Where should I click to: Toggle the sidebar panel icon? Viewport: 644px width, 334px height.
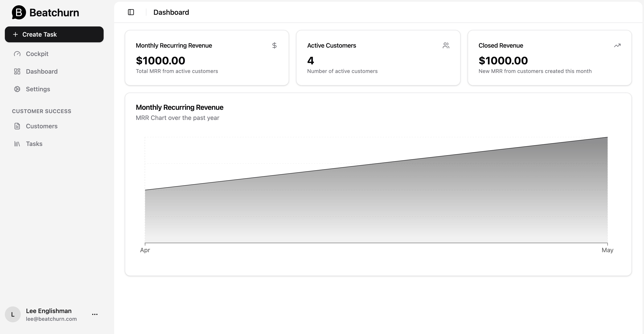pyautogui.click(x=131, y=12)
